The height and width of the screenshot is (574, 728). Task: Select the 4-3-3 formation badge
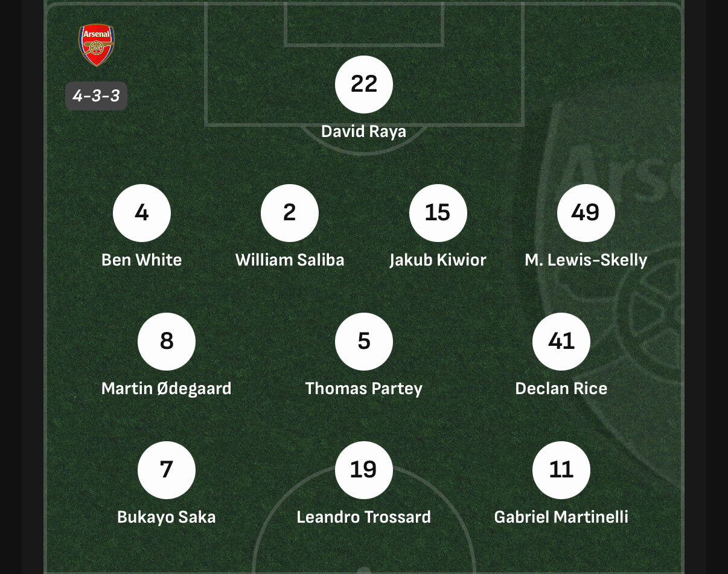[97, 96]
